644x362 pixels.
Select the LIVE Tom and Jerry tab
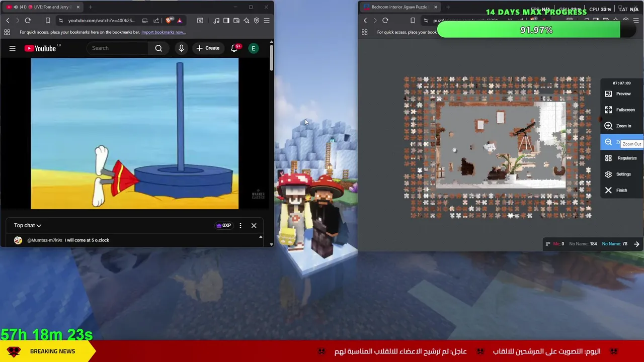coord(43,7)
